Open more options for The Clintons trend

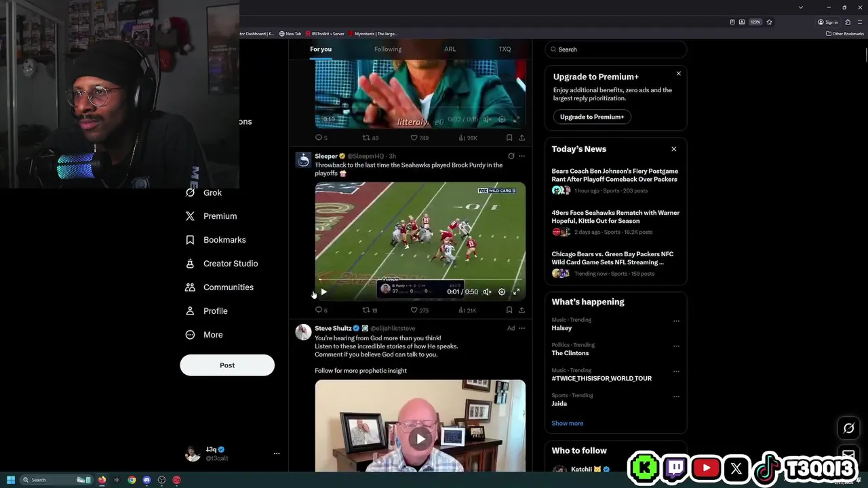pos(676,346)
